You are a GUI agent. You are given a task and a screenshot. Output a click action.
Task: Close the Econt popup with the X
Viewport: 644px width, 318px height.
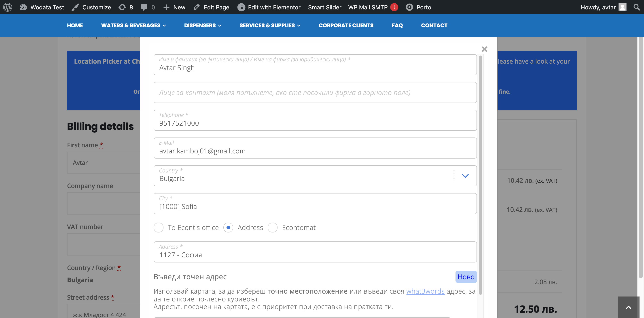pos(485,49)
